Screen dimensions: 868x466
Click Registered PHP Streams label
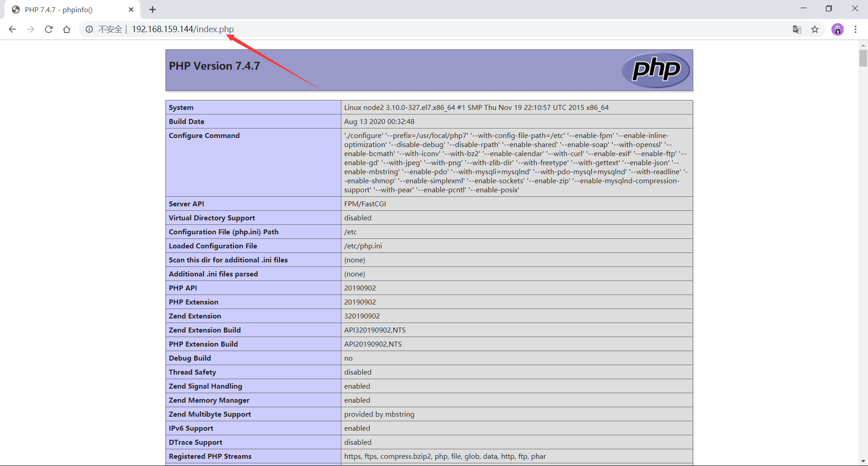click(210, 456)
